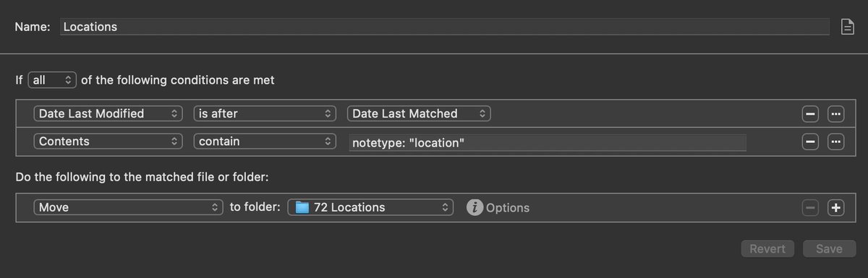This screenshot has width=868, height=278.
Task: Open the 'contain' operator dropdown
Action: pyautogui.click(x=265, y=142)
